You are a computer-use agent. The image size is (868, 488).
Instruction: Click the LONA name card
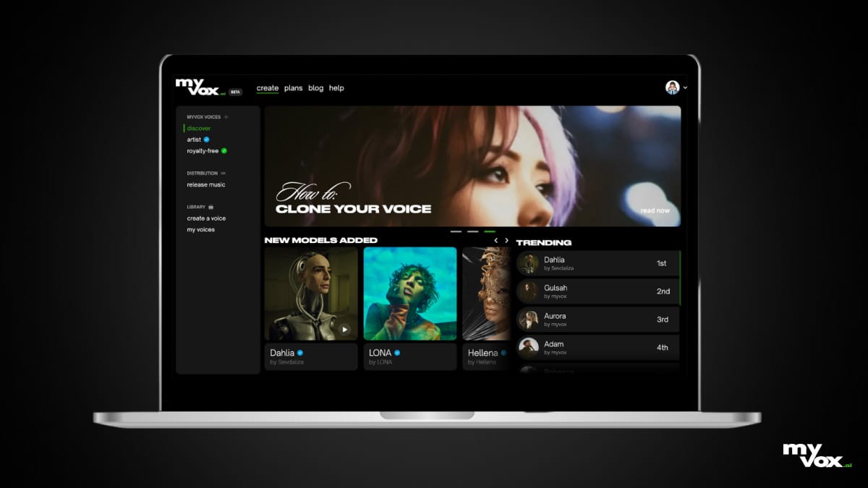[410, 356]
